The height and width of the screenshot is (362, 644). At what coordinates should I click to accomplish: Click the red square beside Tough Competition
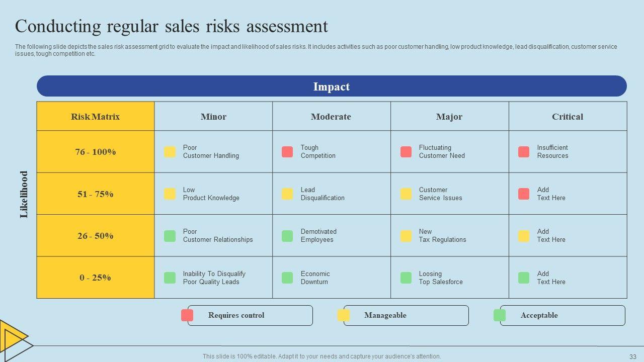click(287, 152)
